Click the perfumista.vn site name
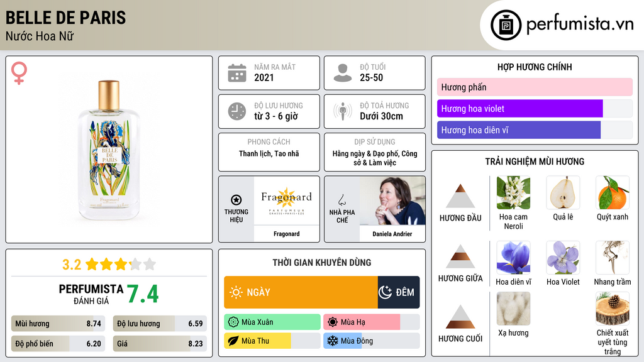644x362 pixels. coord(580,24)
